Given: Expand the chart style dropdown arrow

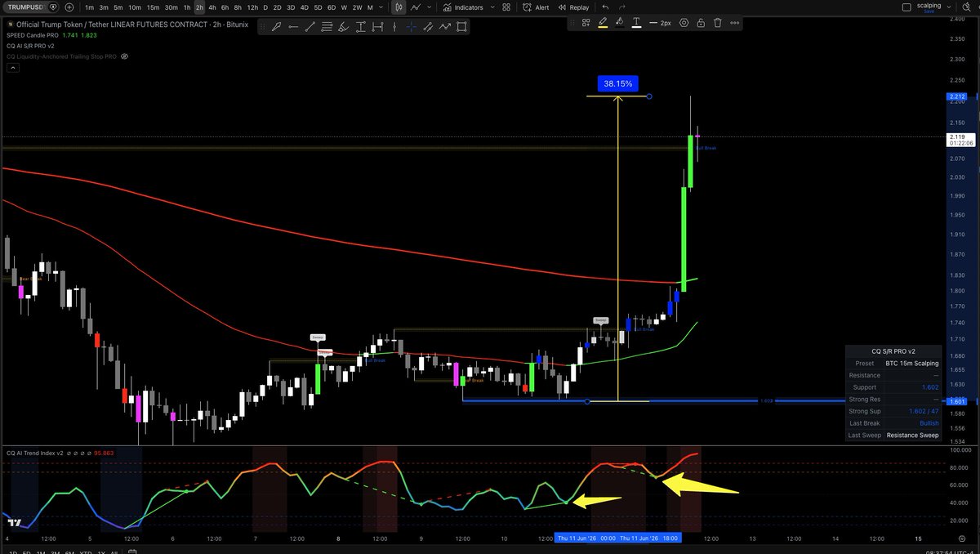Looking at the screenshot, I should pos(427,7).
